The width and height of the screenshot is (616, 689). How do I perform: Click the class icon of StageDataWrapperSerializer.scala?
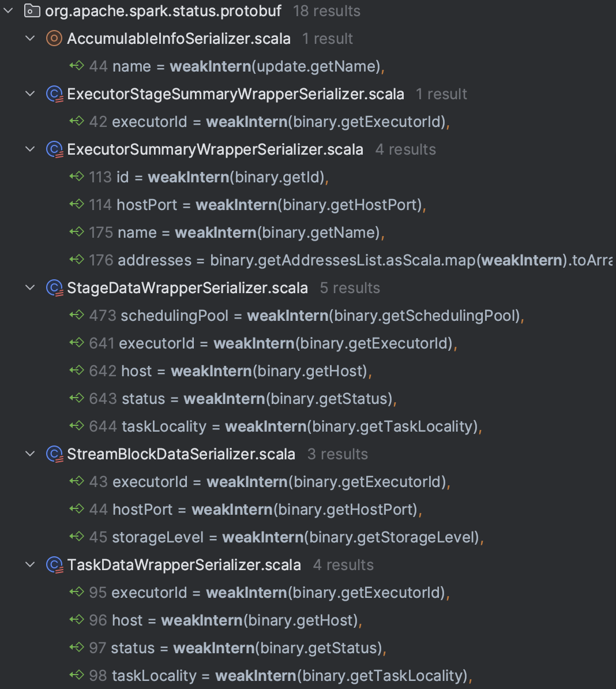click(54, 288)
